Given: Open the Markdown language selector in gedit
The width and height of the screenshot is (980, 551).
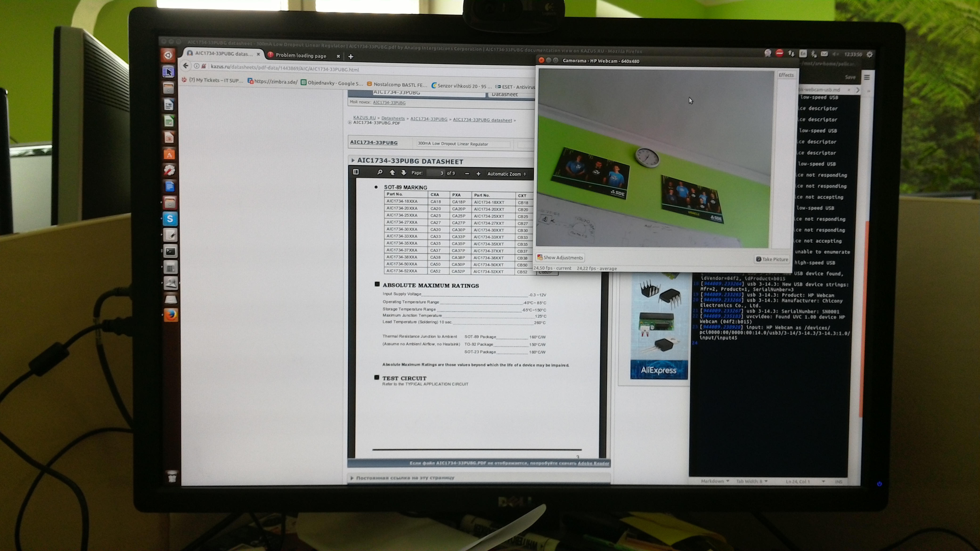Looking at the screenshot, I should tap(715, 481).
